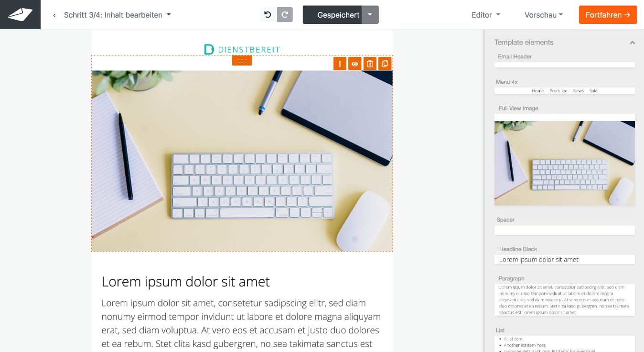Go back using the left chevron arrow
The height and width of the screenshot is (352, 644).
coord(54,15)
